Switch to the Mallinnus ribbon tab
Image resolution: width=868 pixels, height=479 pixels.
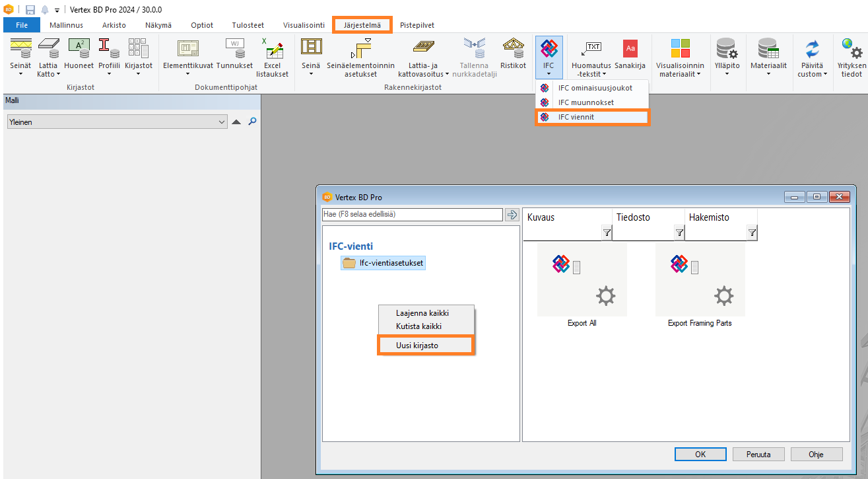coord(66,25)
